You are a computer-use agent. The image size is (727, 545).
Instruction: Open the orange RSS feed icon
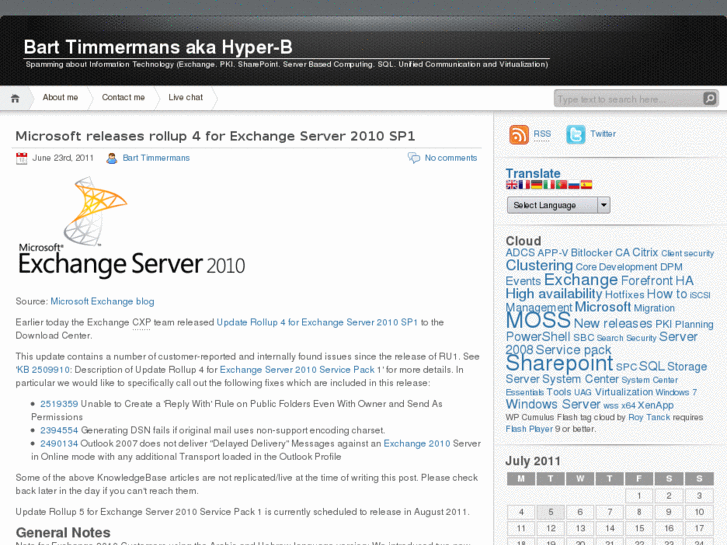click(519, 135)
